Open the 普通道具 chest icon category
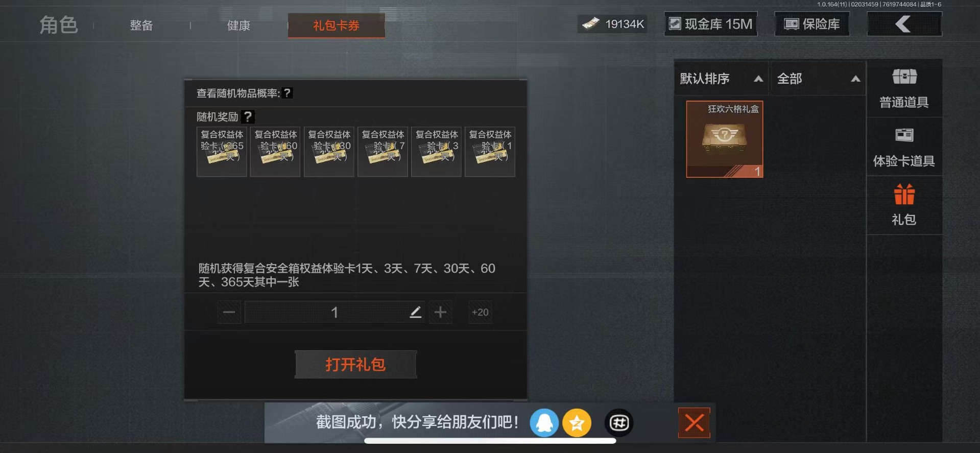 pos(904,77)
